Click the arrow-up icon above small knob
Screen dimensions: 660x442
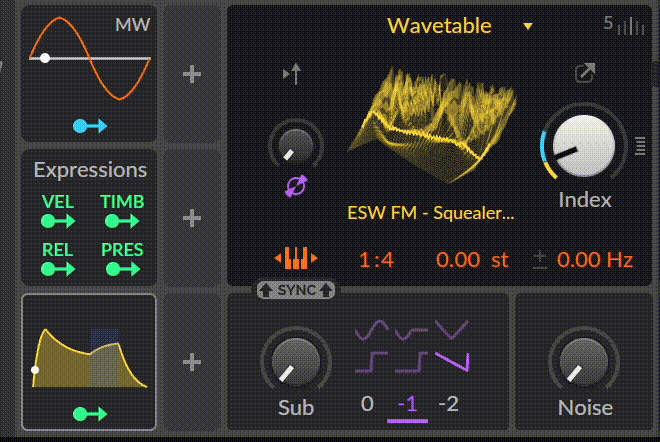tap(293, 74)
